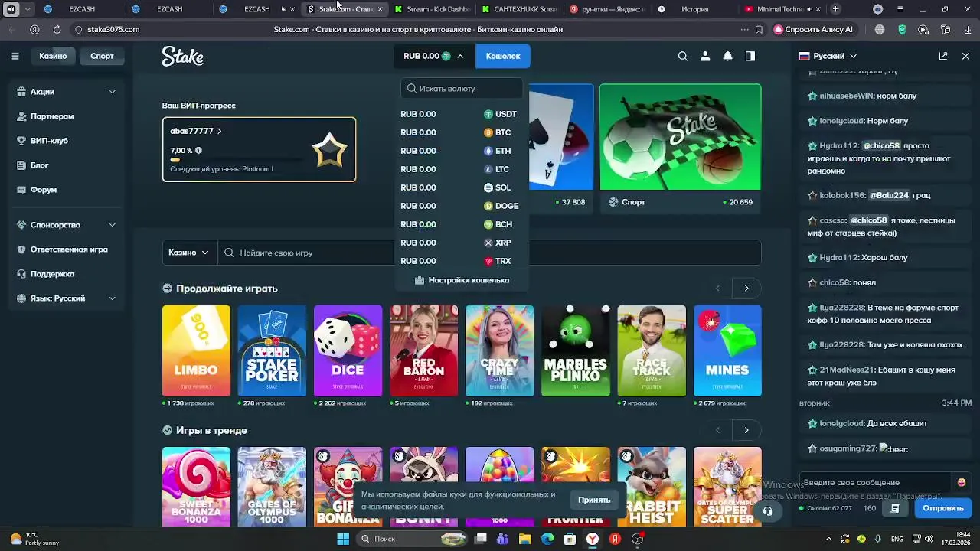Open a new browser tab plus icon
Image resolution: width=980 pixels, height=551 pixels.
[835, 9]
